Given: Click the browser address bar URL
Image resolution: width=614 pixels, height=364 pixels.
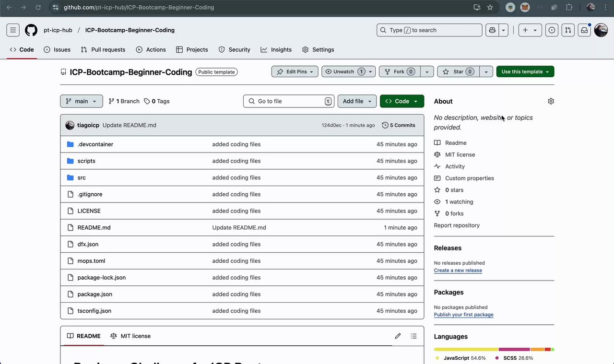Looking at the screenshot, I should [139, 8].
